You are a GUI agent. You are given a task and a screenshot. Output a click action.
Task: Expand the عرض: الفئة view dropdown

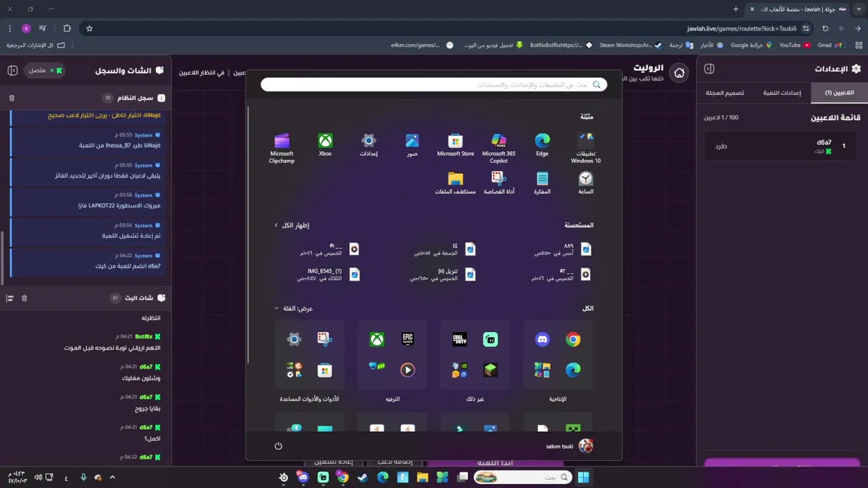click(293, 308)
